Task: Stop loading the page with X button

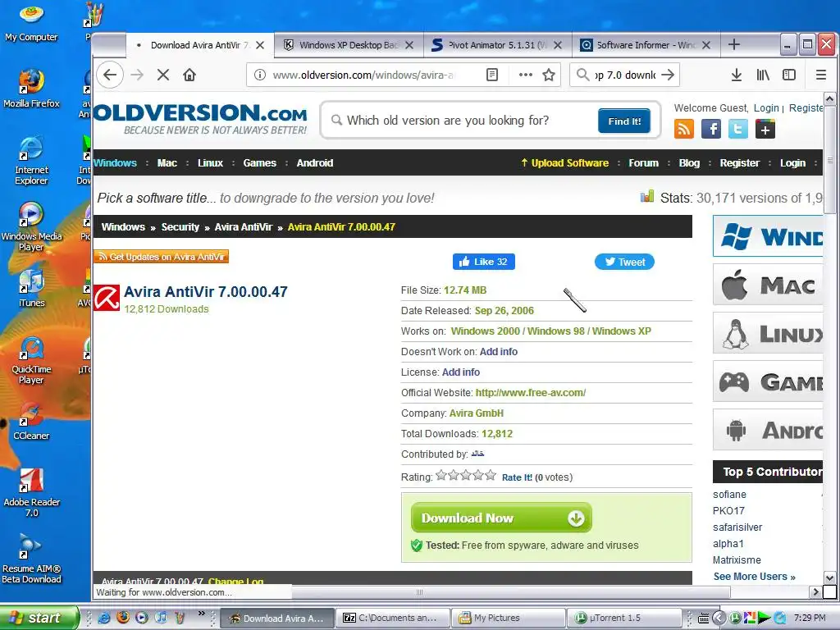Action: (x=163, y=75)
